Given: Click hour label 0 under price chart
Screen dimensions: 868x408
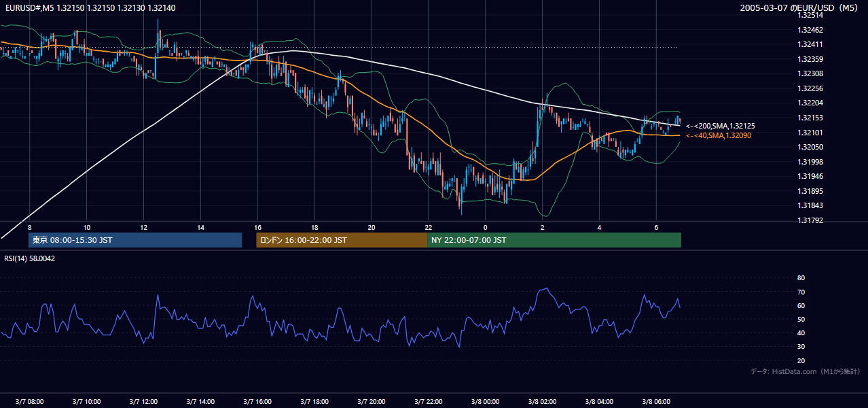Looking at the screenshot, I should coord(486,227).
